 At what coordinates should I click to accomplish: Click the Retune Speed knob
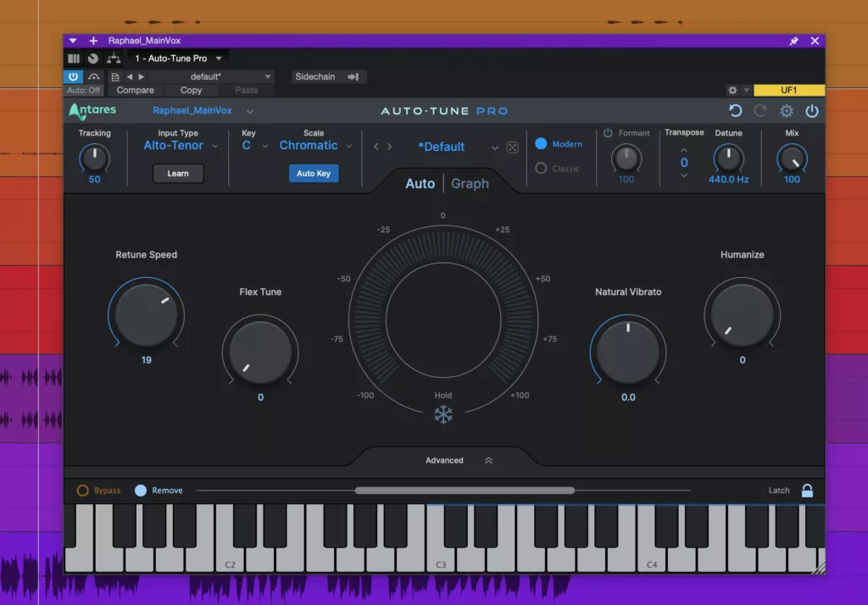pos(146,314)
